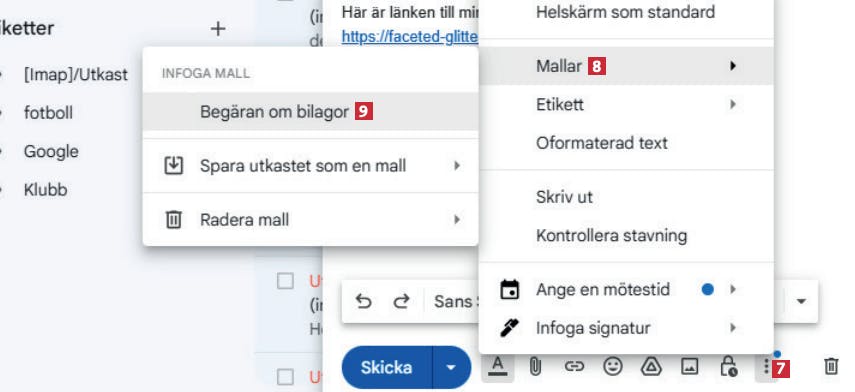The image size is (855, 392).
Task: Insert a photo using the image icon
Action: pyautogui.click(x=690, y=367)
